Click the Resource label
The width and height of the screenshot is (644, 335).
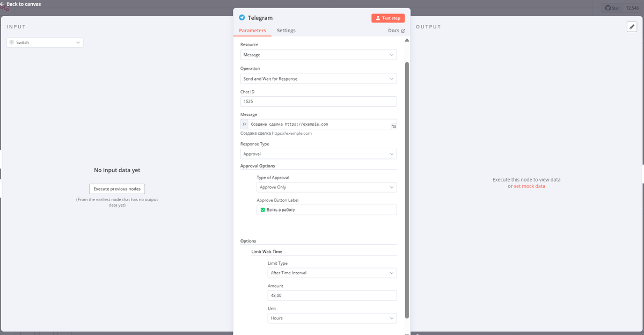(x=249, y=45)
